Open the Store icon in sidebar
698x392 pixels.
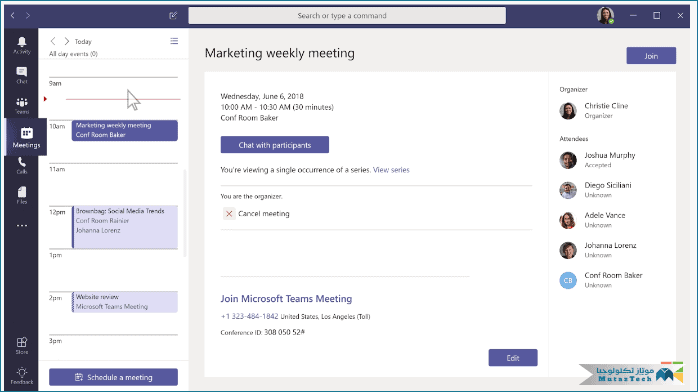click(21, 346)
